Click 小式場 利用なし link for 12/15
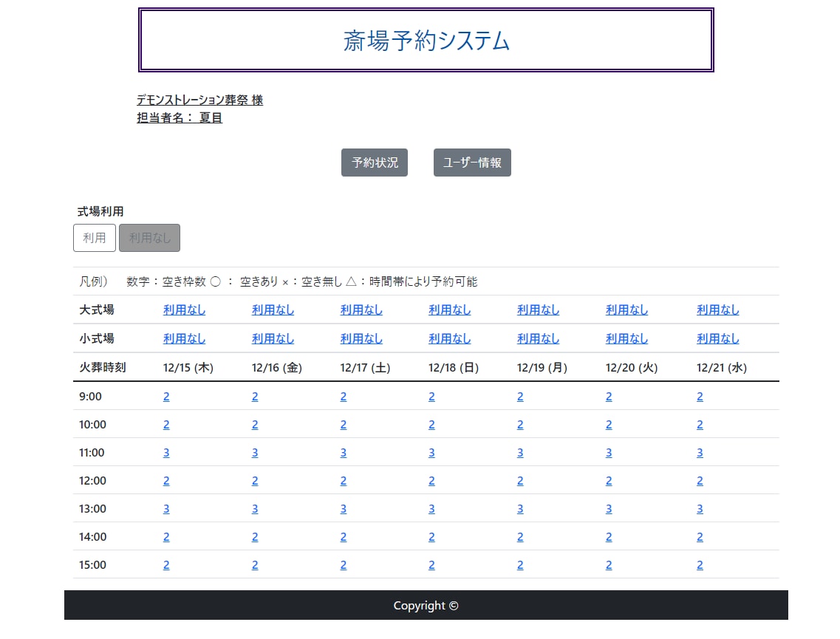This screenshot has width=840, height=639. (184, 338)
